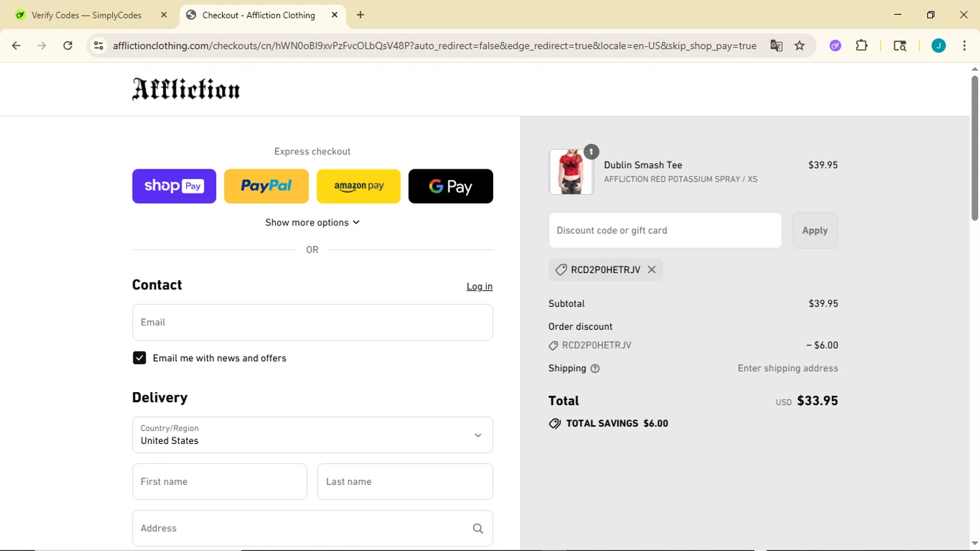Click the browser address bar URL

(x=434, y=46)
